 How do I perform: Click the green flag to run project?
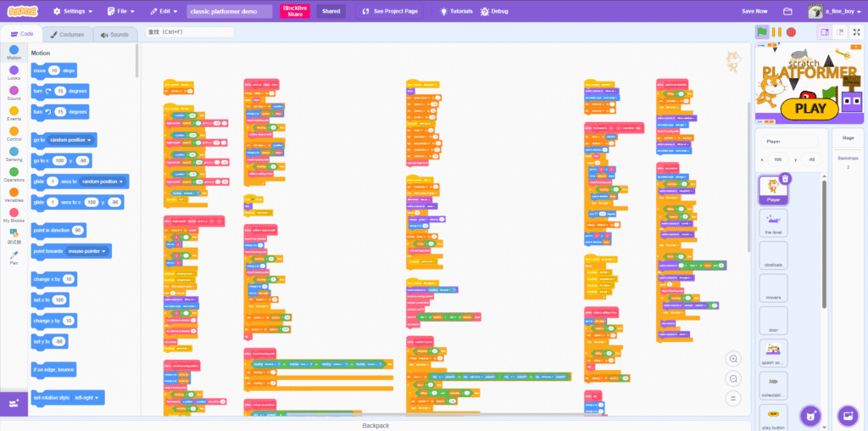pos(763,31)
